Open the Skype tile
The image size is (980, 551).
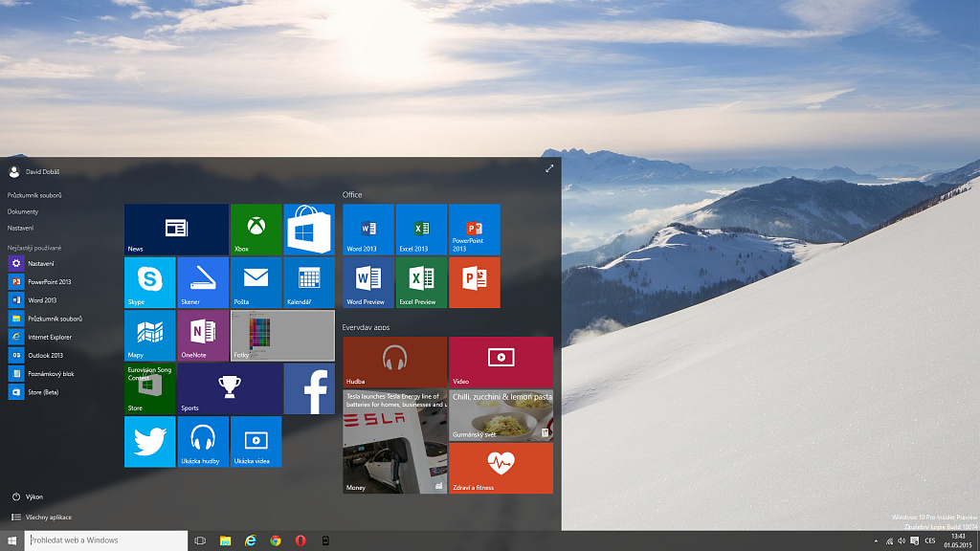click(150, 282)
